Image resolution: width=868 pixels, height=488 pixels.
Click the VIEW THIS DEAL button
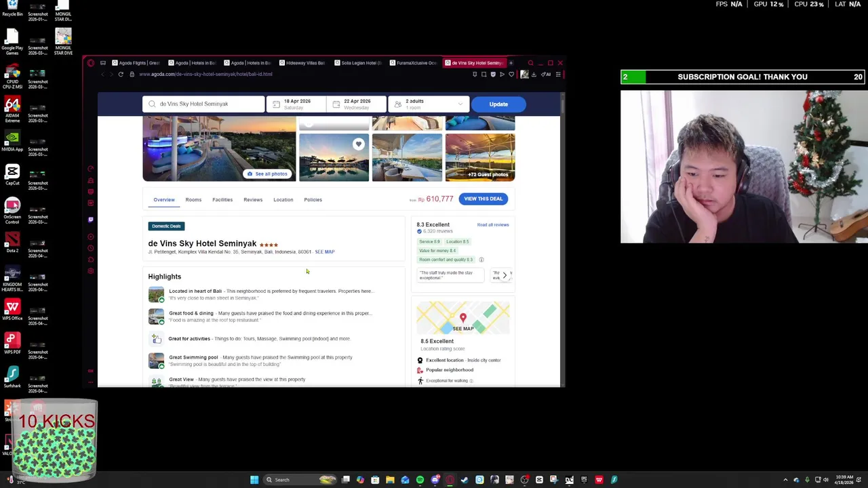pos(484,199)
